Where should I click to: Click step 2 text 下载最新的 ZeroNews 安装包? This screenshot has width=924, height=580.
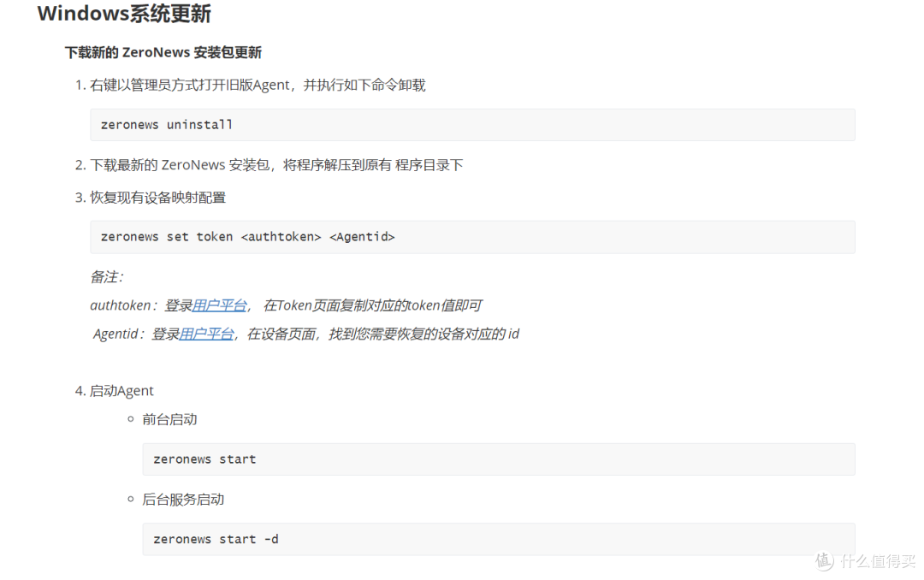tap(276, 165)
